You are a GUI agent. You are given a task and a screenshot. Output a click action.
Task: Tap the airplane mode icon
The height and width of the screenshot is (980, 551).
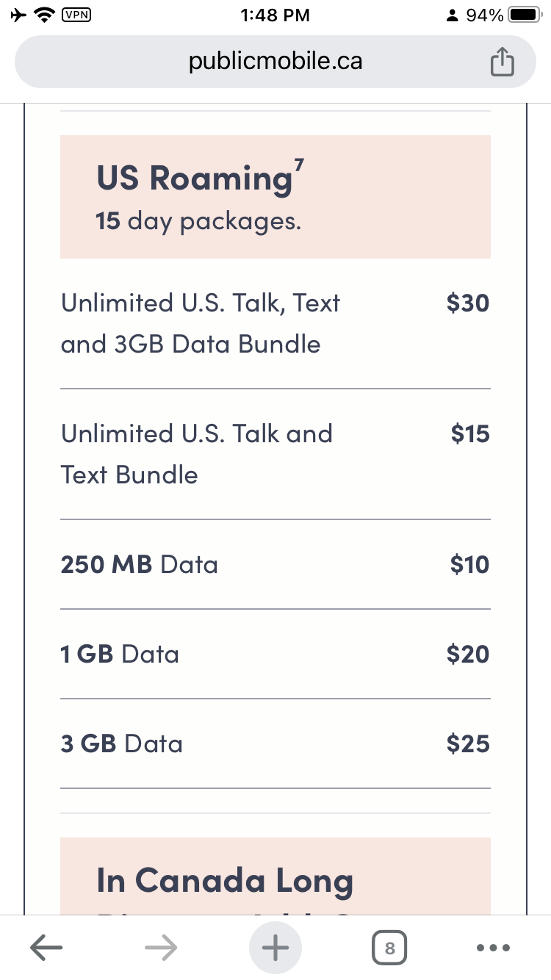[18, 14]
